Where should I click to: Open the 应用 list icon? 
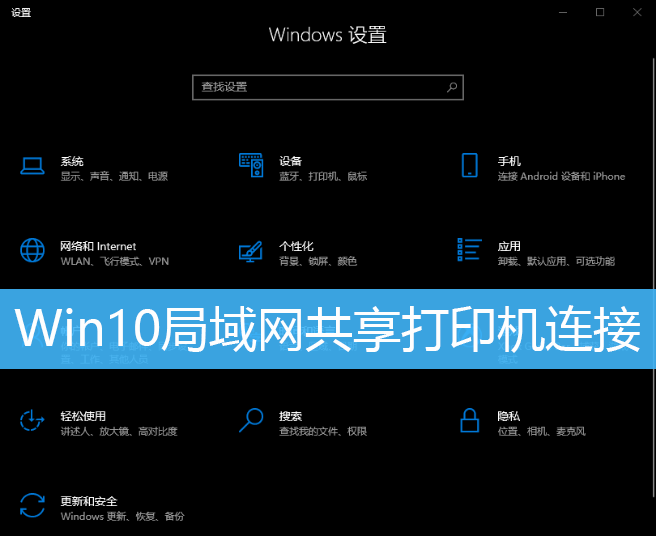click(469, 249)
